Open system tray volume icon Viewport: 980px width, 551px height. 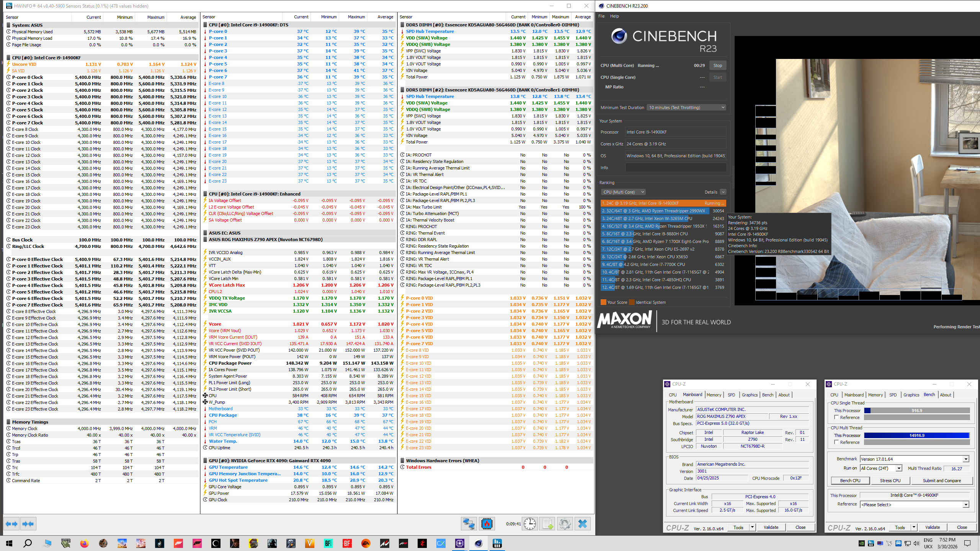(916, 543)
